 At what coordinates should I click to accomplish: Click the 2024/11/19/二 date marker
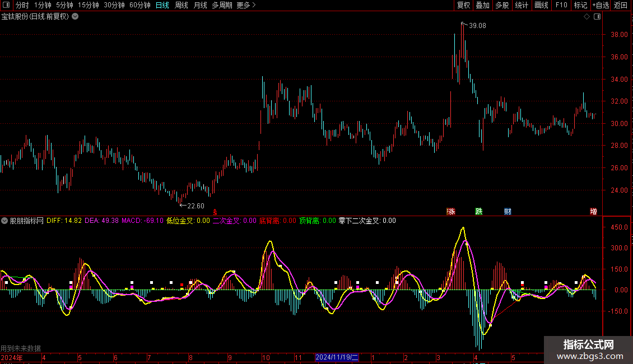coord(337,357)
